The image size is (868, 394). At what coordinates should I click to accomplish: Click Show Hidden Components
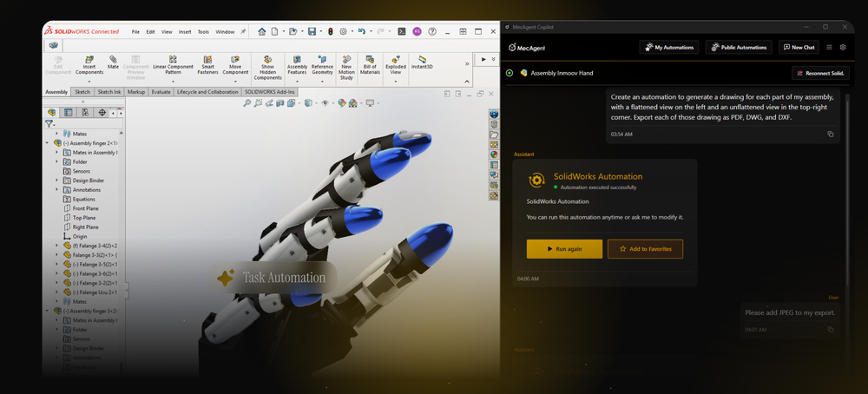pyautogui.click(x=268, y=67)
